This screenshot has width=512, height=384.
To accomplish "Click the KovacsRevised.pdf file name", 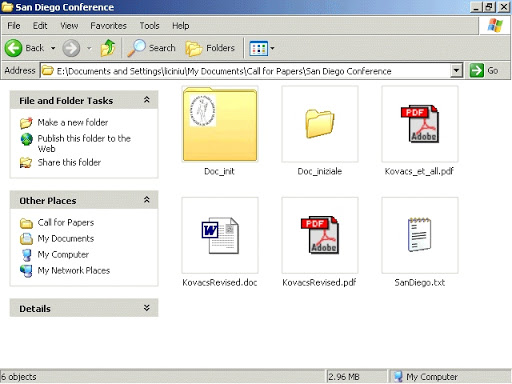I will coord(319,283).
